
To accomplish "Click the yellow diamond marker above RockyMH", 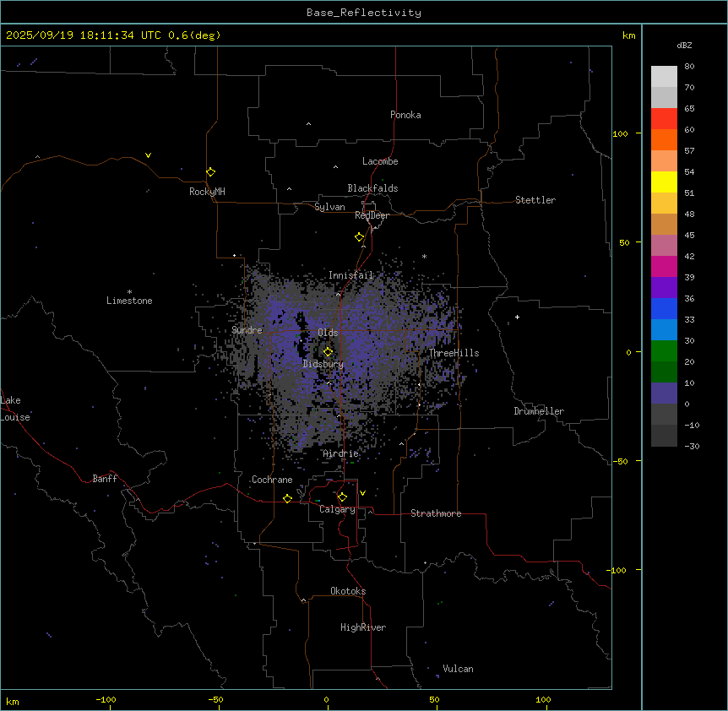I will click(x=210, y=171).
